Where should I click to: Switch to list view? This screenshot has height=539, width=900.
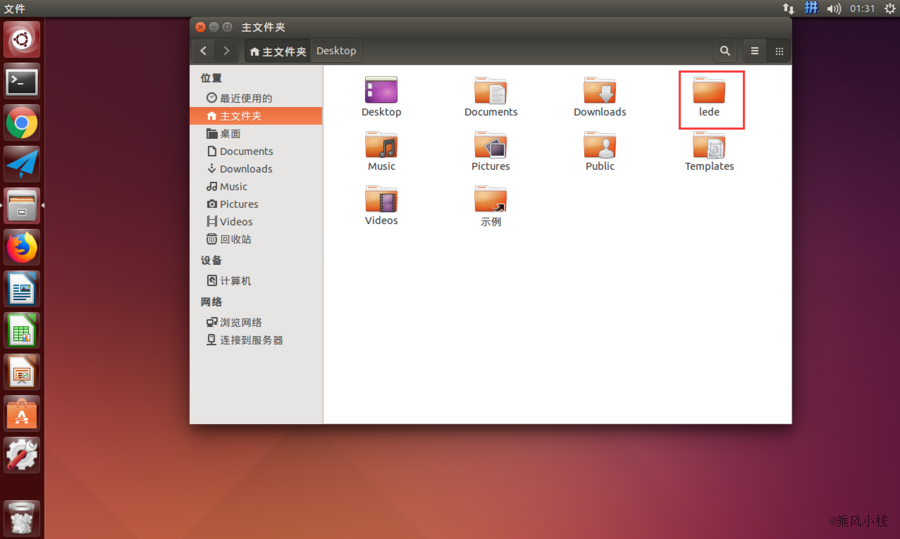tap(755, 51)
